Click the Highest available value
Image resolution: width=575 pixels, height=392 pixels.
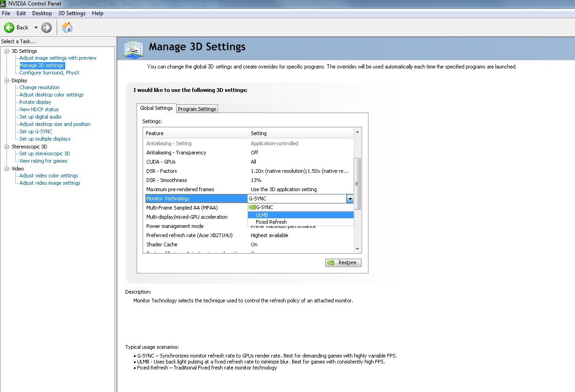click(x=270, y=235)
